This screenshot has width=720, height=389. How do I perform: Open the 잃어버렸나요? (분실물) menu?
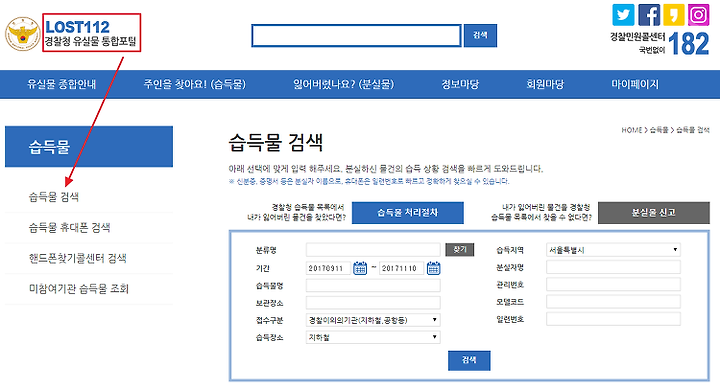343,84
